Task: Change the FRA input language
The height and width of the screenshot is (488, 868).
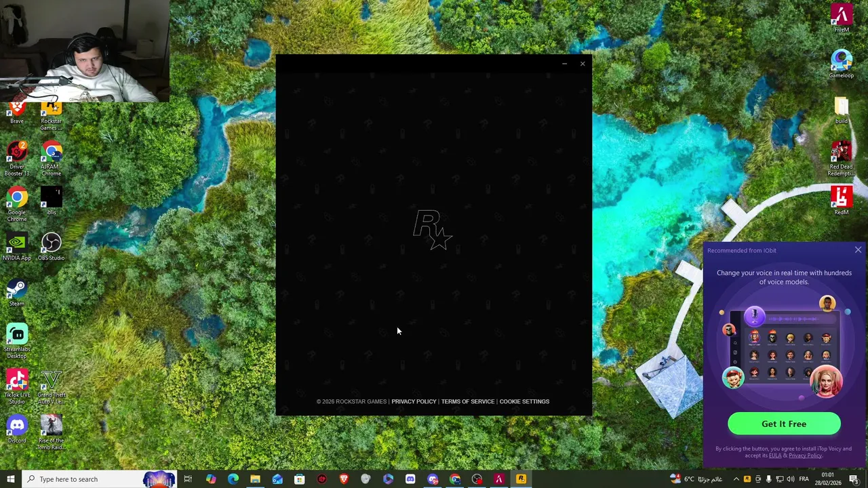Action: [x=805, y=479]
